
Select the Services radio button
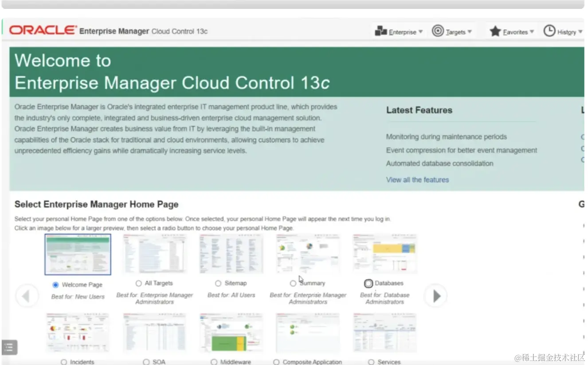pyautogui.click(x=371, y=362)
